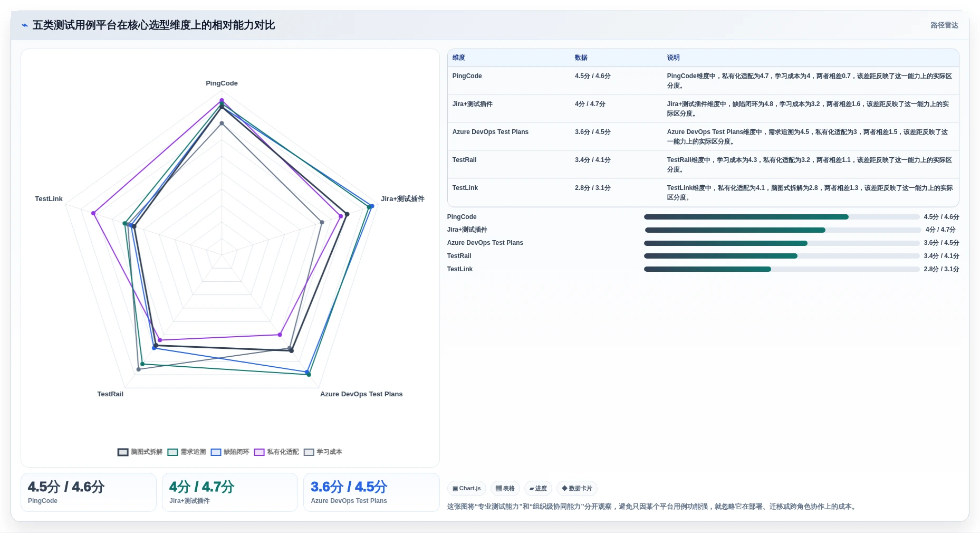Click the PingCode description in 说明 column
Screen dimensions: 980x533
[810, 81]
